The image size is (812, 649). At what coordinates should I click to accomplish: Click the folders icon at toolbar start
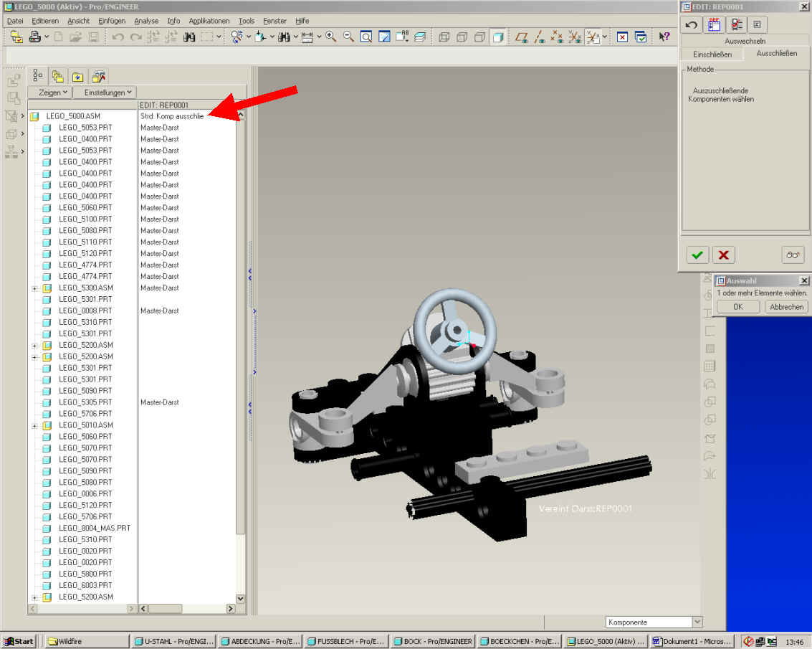[16, 37]
